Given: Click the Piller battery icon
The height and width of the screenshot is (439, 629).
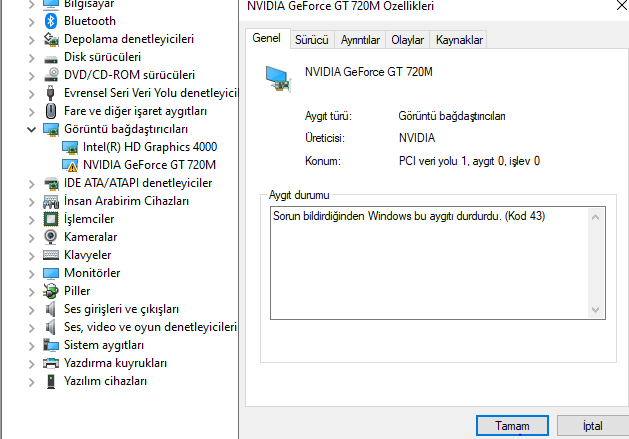Looking at the screenshot, I should (51, 291).
